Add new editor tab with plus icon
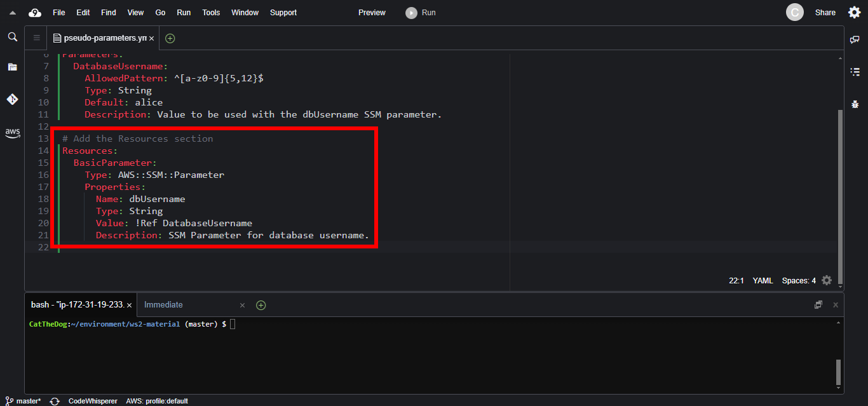The height and width of the screenshot is (406, 868). pos(170,38)
